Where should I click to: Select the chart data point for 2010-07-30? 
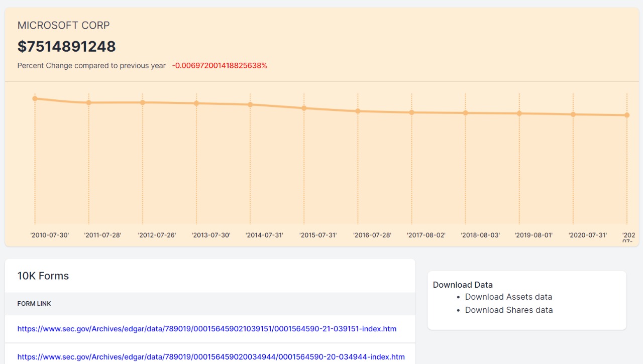(x=35, y=98)
